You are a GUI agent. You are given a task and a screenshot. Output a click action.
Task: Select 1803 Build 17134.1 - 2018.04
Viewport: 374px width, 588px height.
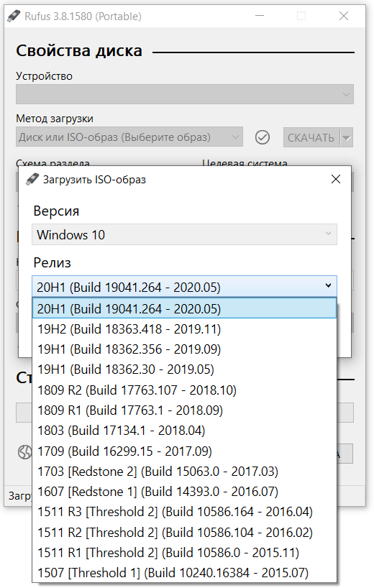[x=184, y=431]
